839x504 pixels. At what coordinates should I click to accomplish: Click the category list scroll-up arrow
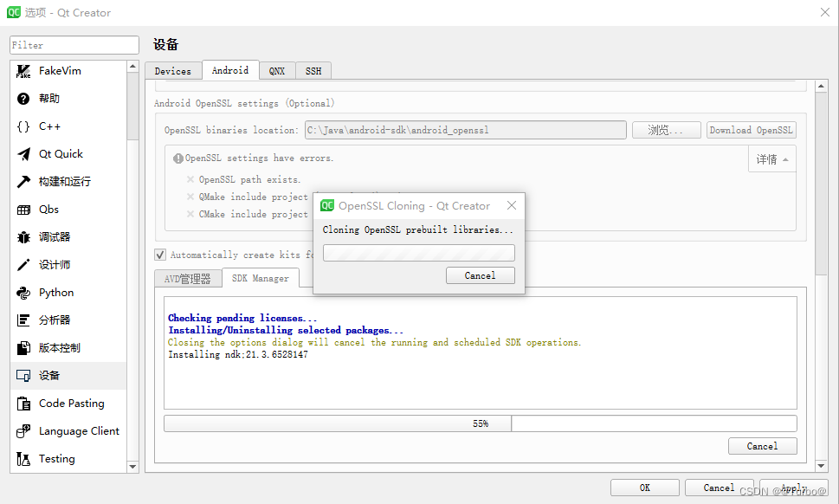click(x=132, y=67)
